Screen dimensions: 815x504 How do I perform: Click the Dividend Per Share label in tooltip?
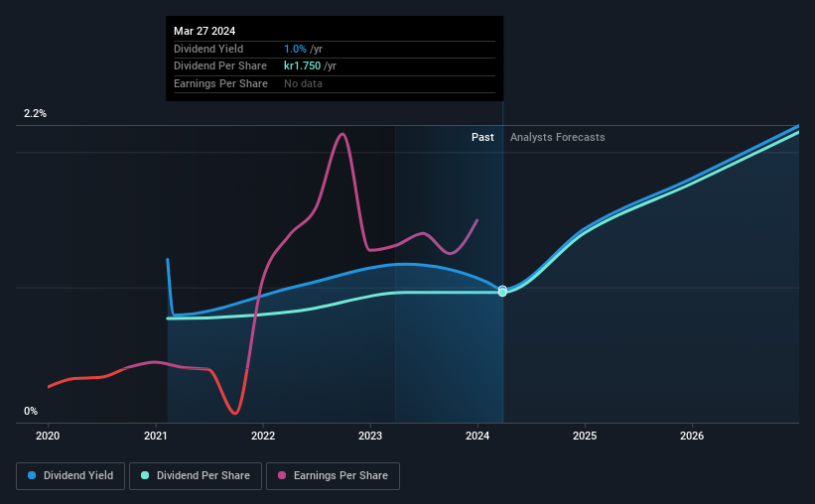pos(220,66)
